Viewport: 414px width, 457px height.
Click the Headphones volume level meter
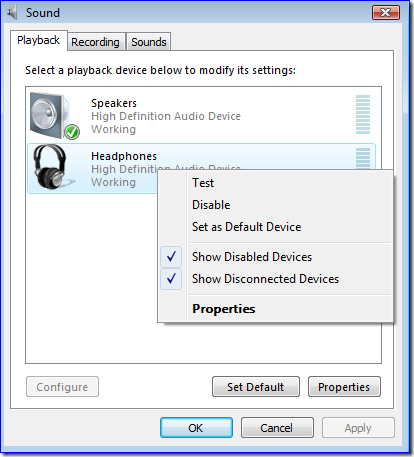point(363,159)
